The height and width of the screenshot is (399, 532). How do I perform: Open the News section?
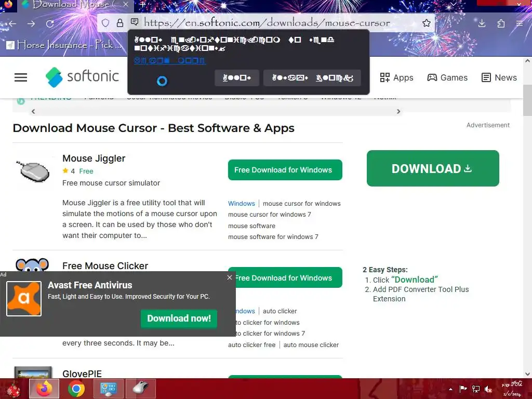499,78
